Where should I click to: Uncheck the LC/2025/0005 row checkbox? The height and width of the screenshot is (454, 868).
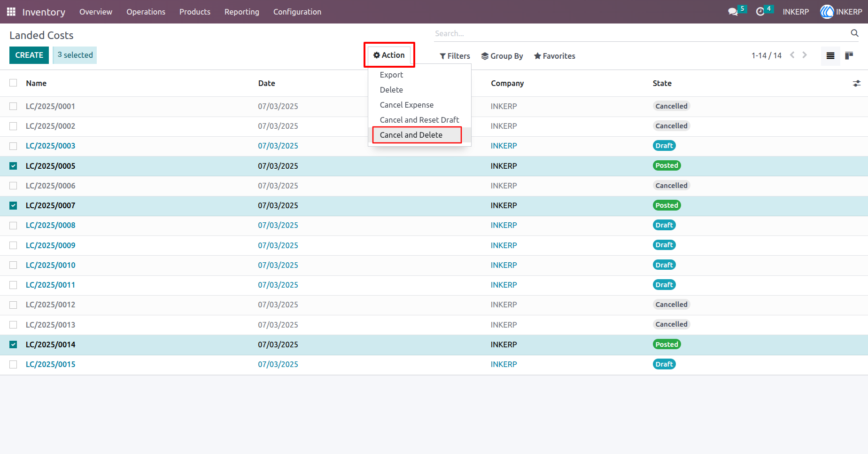[x=13, y=166]
